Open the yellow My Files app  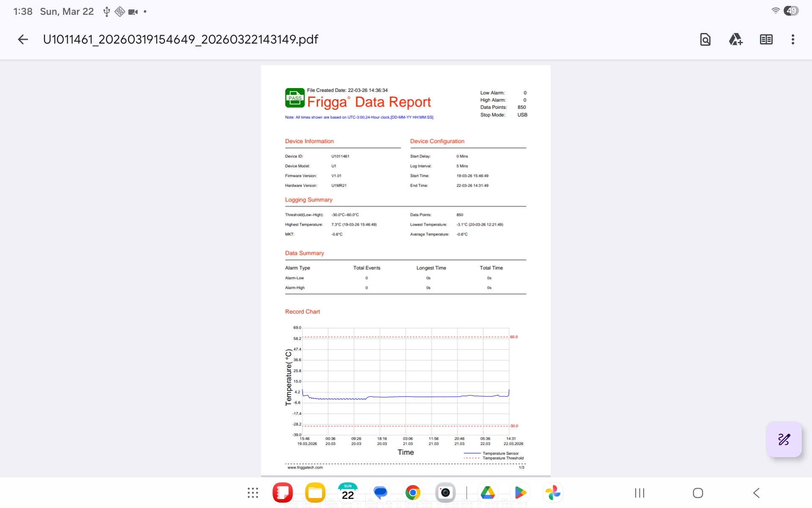click(315, 493)
